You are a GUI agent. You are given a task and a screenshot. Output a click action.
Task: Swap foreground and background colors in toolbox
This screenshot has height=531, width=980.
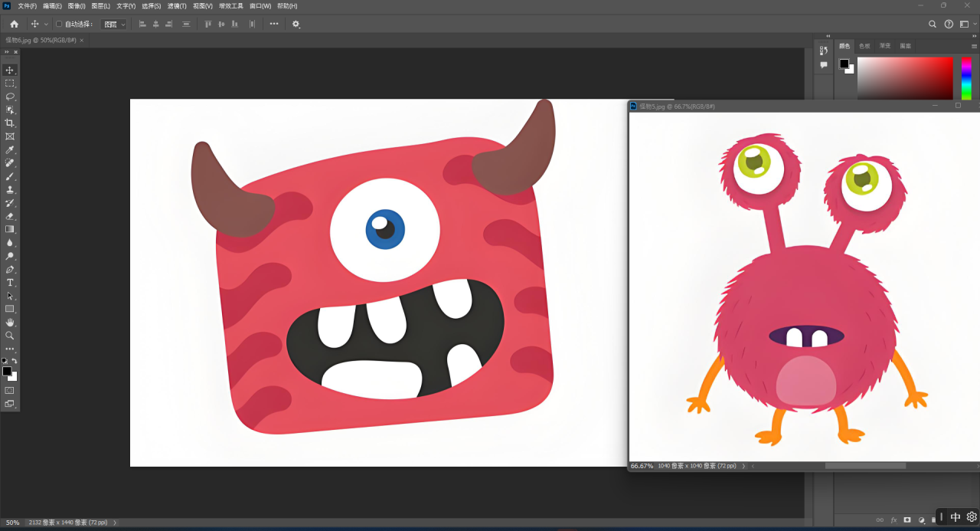pyautogui.click(x=15, y=361)
